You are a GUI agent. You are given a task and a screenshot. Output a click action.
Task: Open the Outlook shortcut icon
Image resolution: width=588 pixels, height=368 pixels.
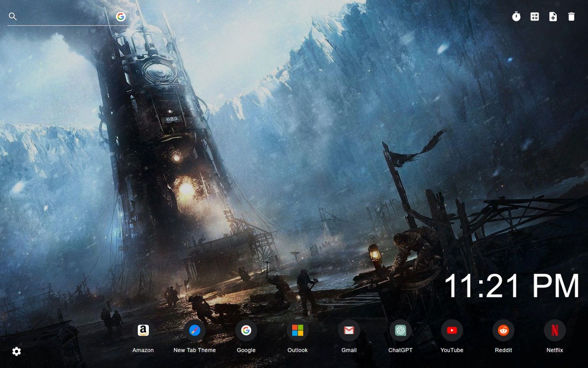(298, 330)
